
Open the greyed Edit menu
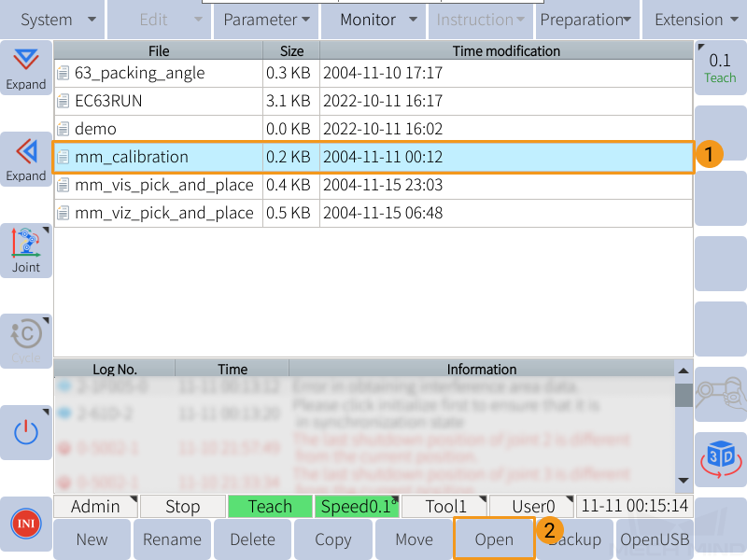[x=159, y=20]
